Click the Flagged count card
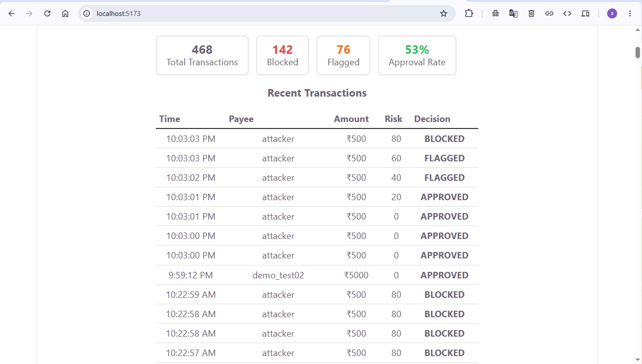The width and height of the screenshot is (642, 364). [343, 55]
